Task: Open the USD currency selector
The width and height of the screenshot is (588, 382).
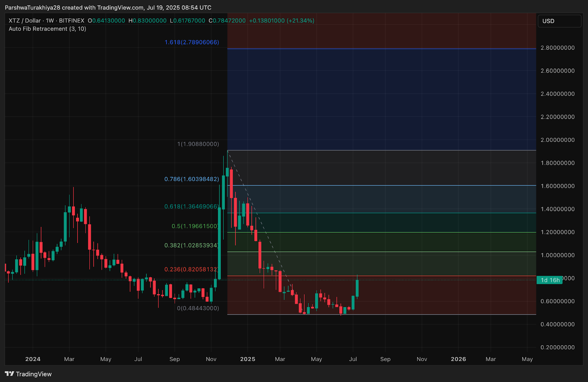Action: [x=559, y=21]
